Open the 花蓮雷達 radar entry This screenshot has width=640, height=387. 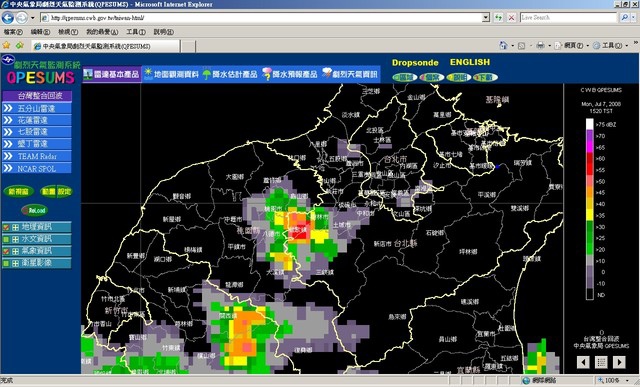[x=37, y=120]
